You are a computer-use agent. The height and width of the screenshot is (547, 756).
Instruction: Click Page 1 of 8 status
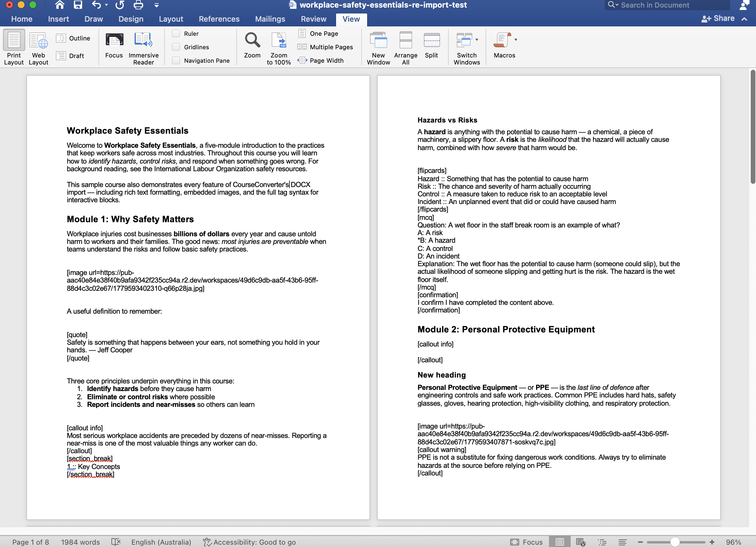[x=30, y=542]
